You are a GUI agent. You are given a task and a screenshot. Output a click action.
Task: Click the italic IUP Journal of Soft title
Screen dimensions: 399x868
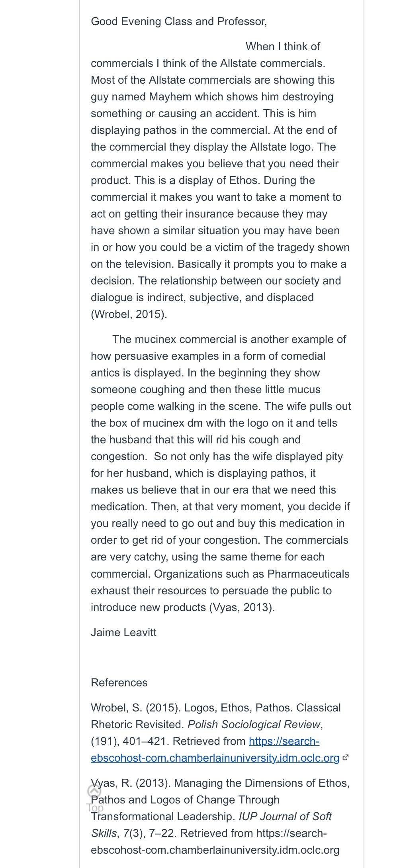pyautogui.click(x=285, y=816)
